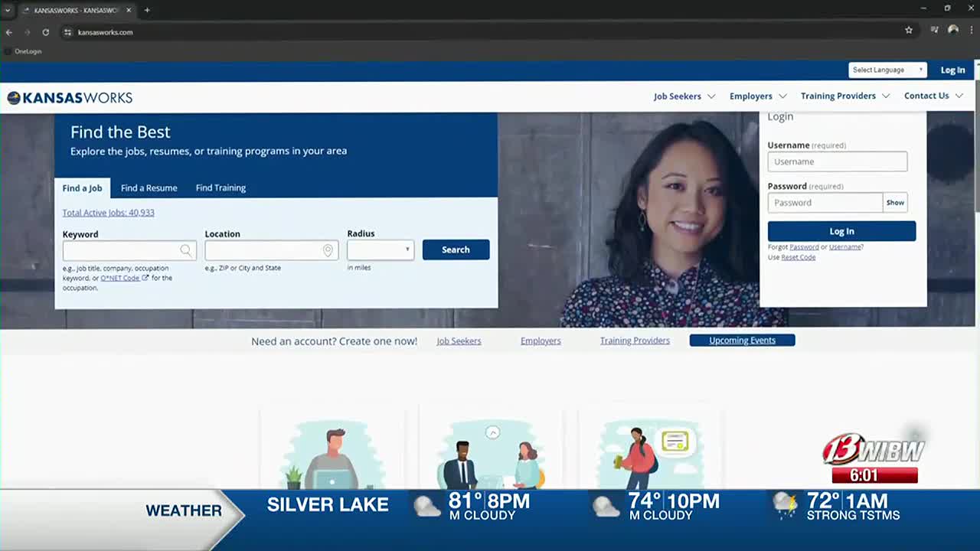Open the Total Active Jobs link

[108, 213]
